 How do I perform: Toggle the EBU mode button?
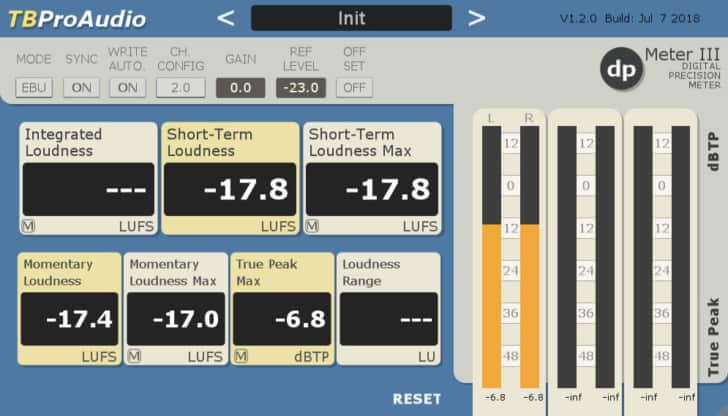pyautogui.click(x=34, y=88)
